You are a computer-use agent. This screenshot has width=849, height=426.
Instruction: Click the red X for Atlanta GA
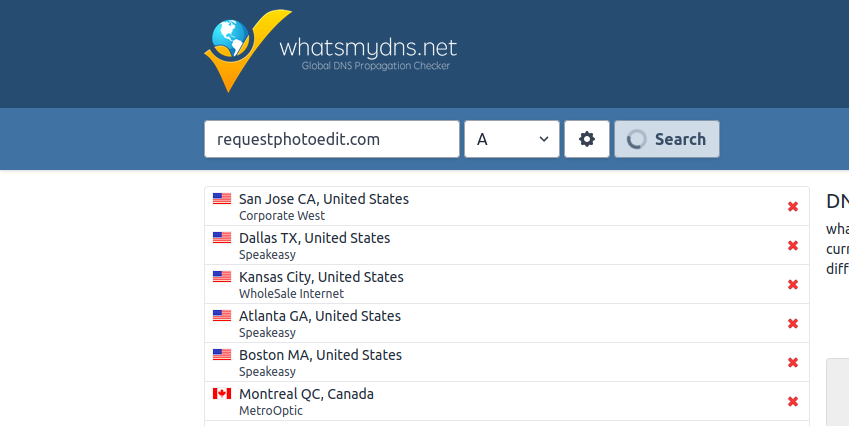(x=793, y=323)
